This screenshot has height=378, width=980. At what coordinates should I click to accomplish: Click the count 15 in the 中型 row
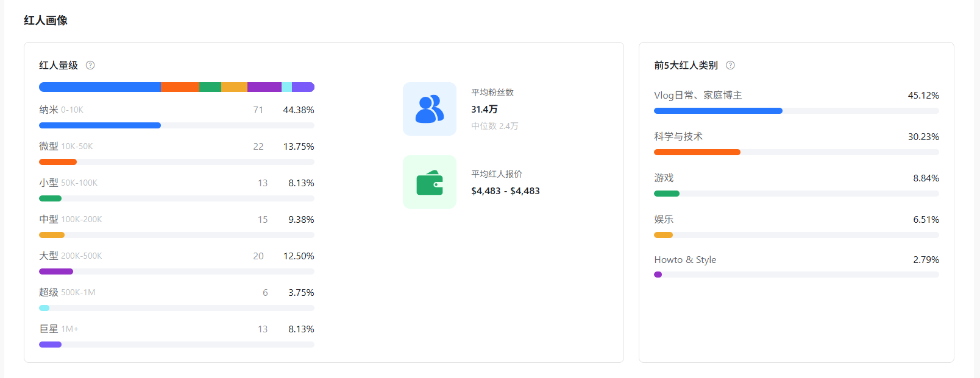tap(263, 219)
